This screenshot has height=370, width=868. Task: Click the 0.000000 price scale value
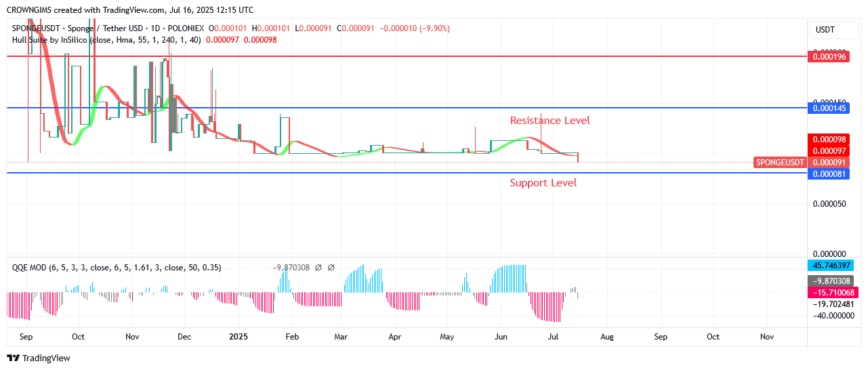tap(831, 254)
